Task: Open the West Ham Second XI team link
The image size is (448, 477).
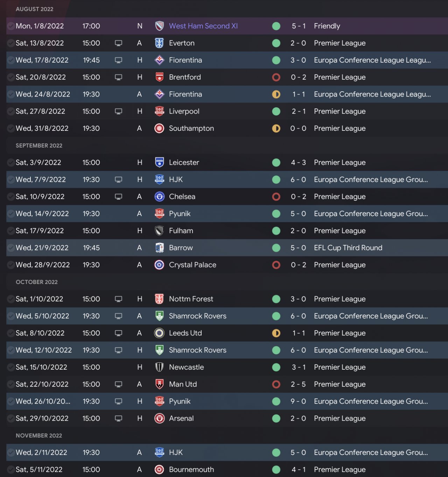Action: tap(203, 26)
